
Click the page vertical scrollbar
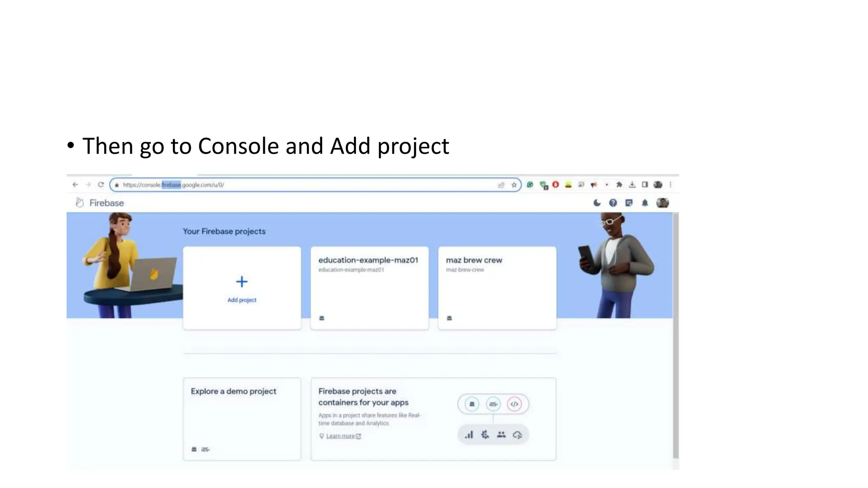pyautogui.click(x=676, y=335)
